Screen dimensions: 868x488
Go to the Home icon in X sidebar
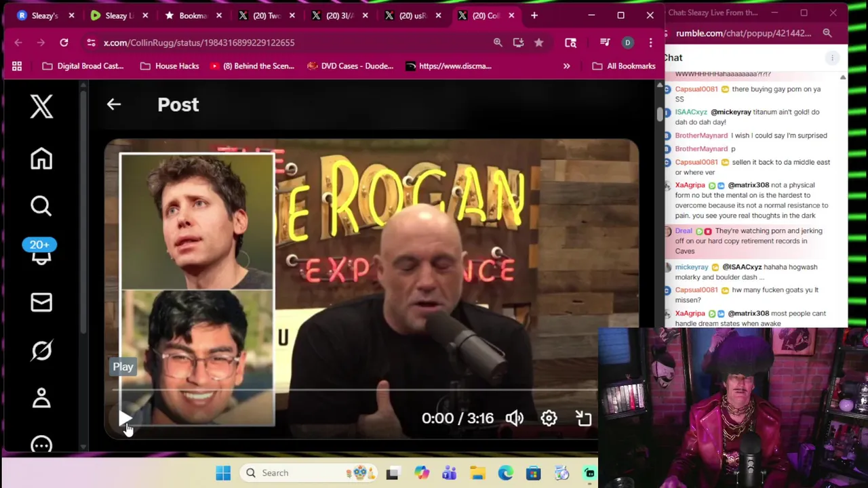(x=41, y=159)
